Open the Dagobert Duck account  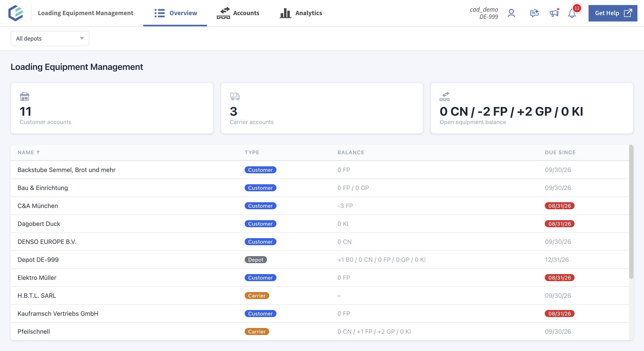click(320, 224)
